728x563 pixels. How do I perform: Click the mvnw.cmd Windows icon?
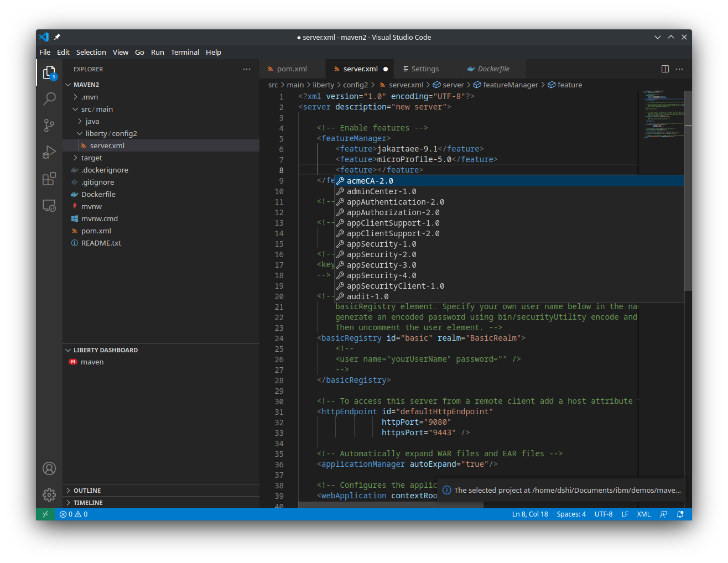coord(75,219)
